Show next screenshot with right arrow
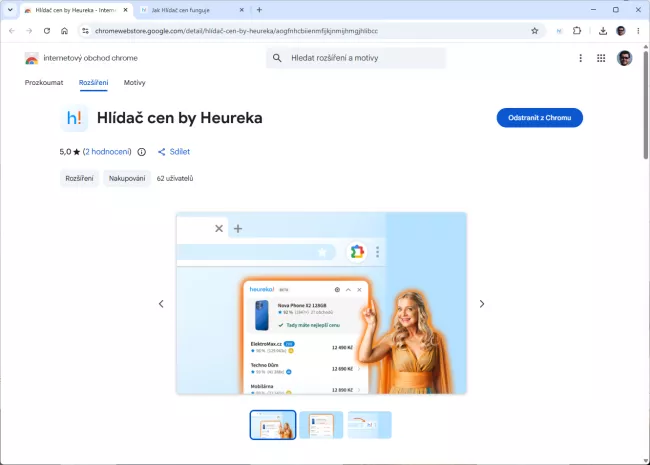650x465 pixels. (x=482, y=304)
